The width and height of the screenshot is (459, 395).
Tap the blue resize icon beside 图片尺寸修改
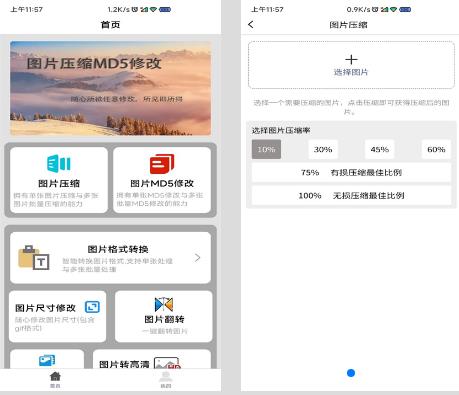point(92,307)
